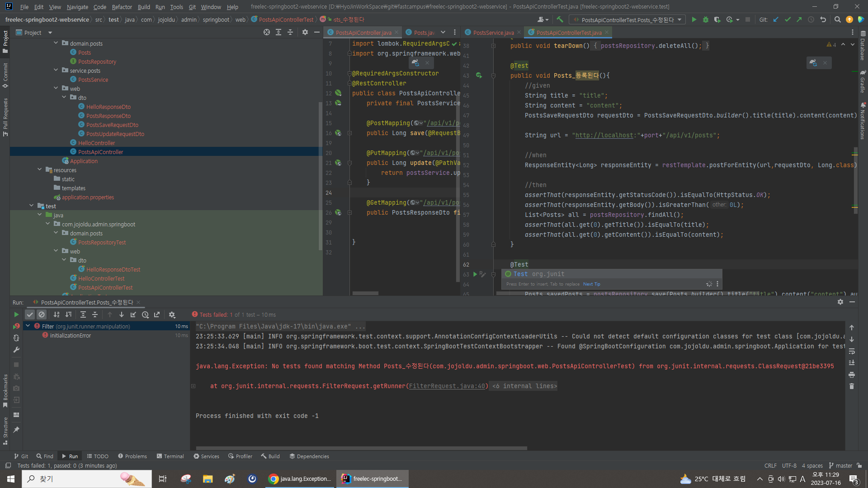Open the Refactor menu

tap(122, 7)
